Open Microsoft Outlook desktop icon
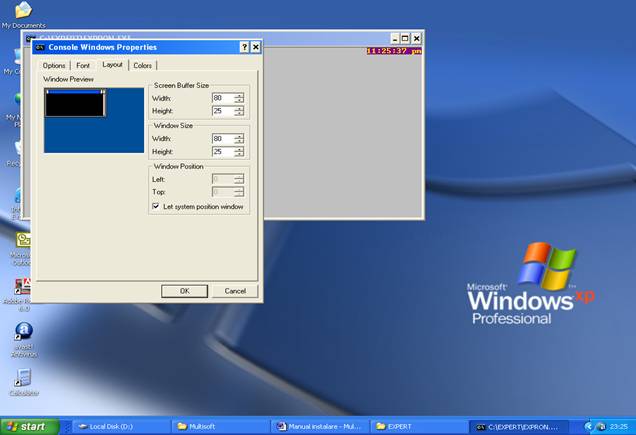Viewport: 636px width, 435px height. pyautogui.click(x=22, y=249)
